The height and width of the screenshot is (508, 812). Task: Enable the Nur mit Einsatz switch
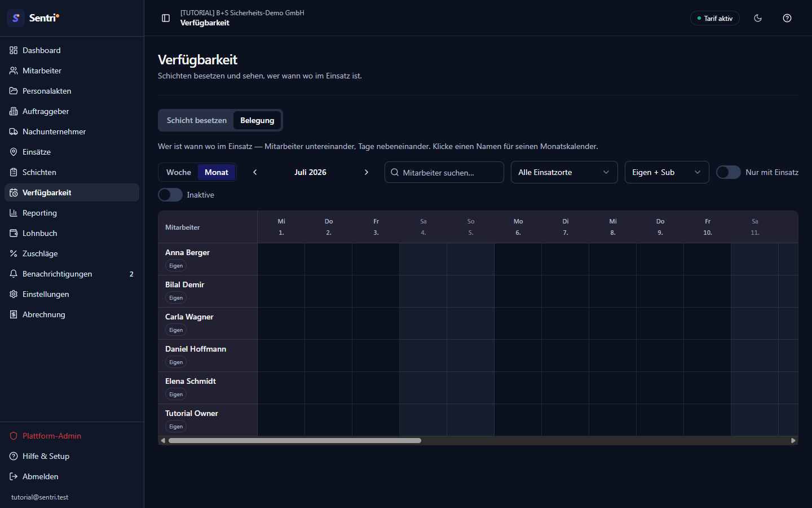pos(729,172)
